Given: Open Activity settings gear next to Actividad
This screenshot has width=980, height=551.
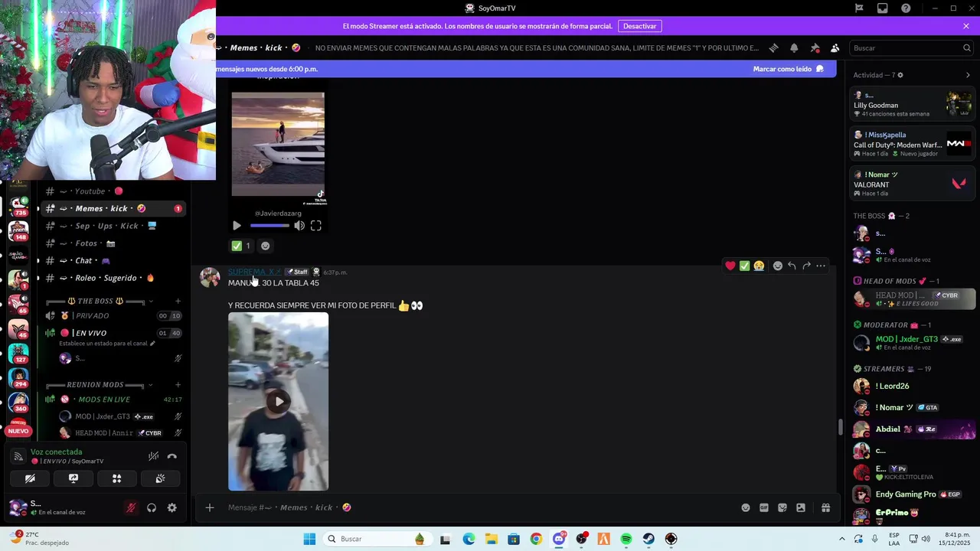Looking at the screenshot, I should [900, 75].
